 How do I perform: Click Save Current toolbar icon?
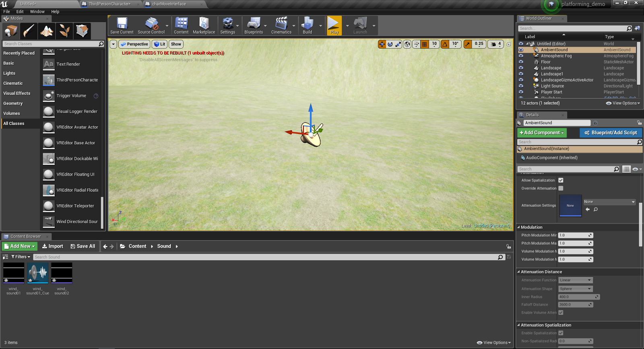pos(122,26)
